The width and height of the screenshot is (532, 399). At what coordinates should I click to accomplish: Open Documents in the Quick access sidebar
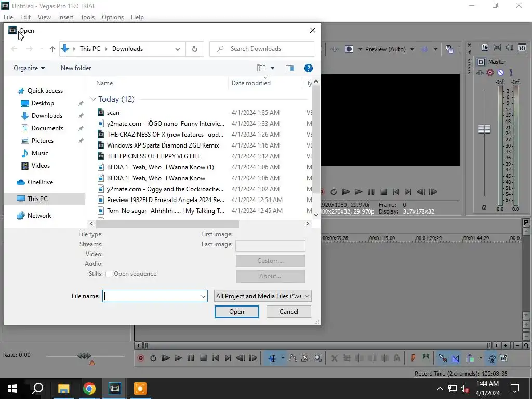click(47, 128)
